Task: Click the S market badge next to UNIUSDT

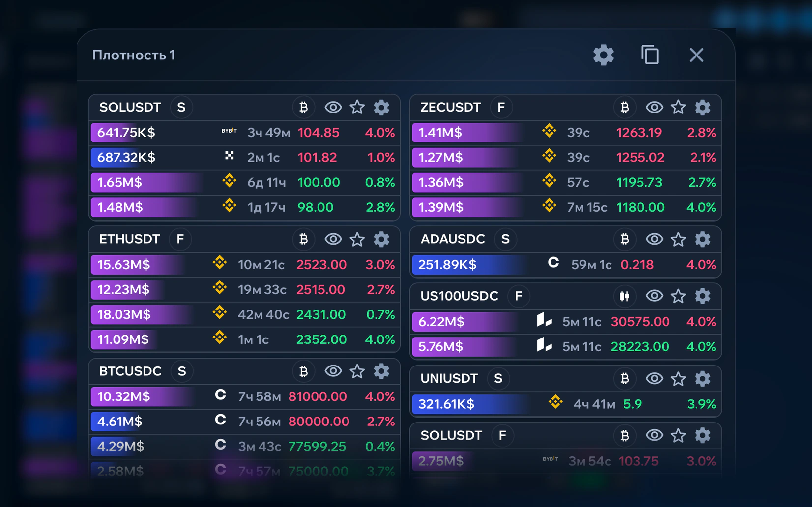Action: coord(498,378)
